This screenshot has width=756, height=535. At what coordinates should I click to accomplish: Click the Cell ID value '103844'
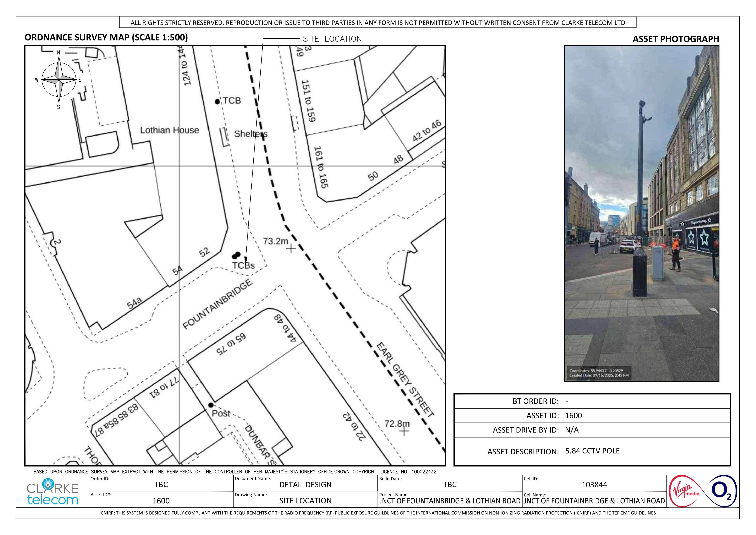pos(594,485)
